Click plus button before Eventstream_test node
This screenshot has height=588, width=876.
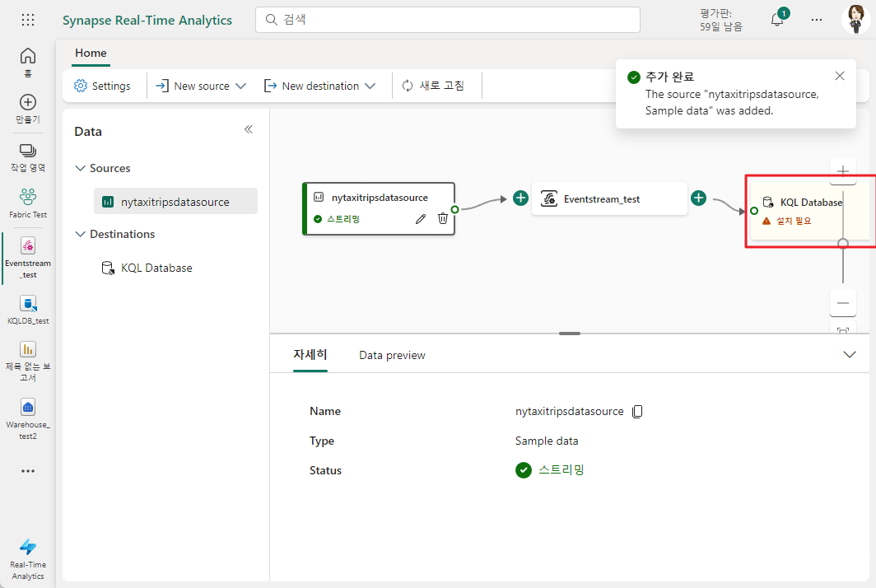click(520, 198)
